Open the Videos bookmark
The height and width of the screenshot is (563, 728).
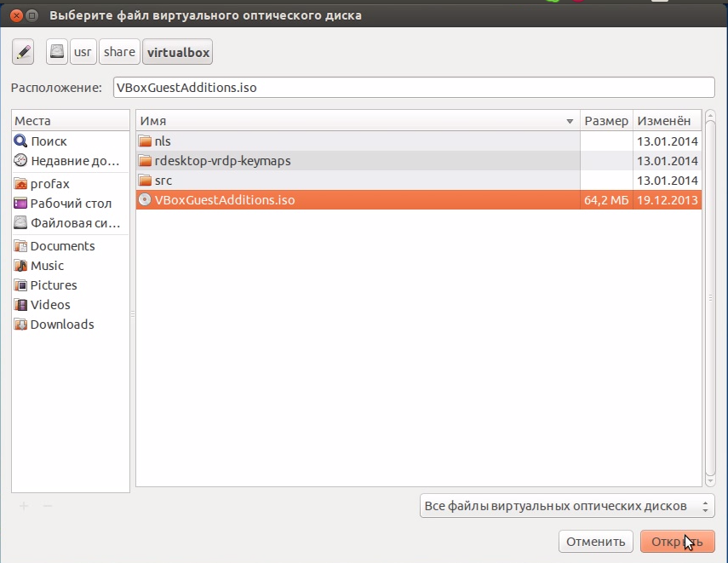tap(71, 305)
